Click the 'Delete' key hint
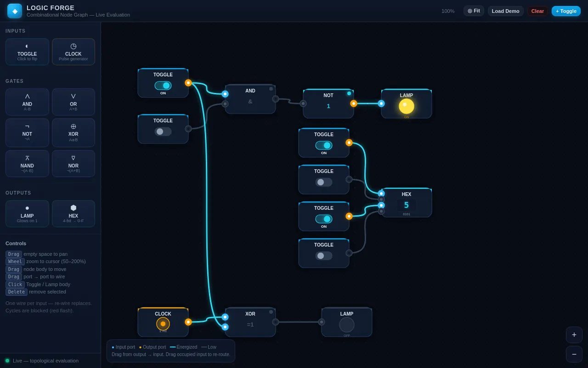This screenshot has height=368, width=588. coord(17,292)
